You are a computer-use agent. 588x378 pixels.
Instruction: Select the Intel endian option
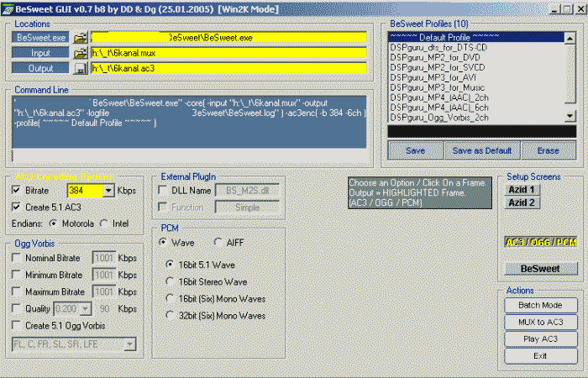coord(105,223)
